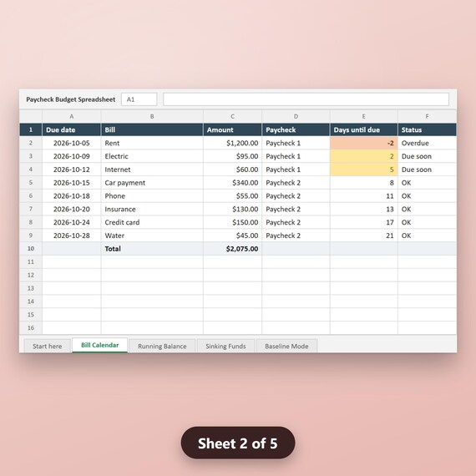
Task: Select the 2026-10-12 date cell
Action: [x=71, y=170]
